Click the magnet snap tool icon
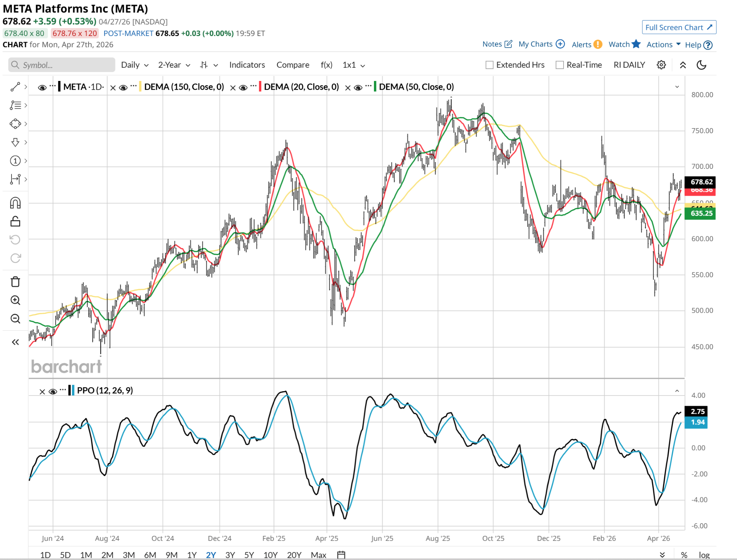This screenshot has height=560, width=737. pyautogui.click(x=15, y=203)
